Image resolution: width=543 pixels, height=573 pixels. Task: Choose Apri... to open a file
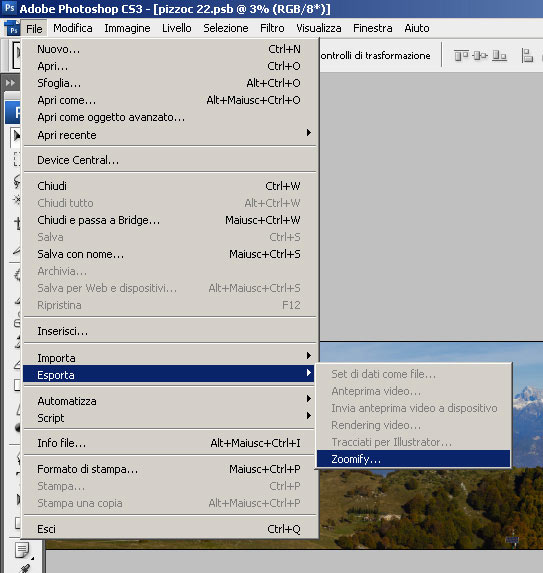click(x=169, y=66)
